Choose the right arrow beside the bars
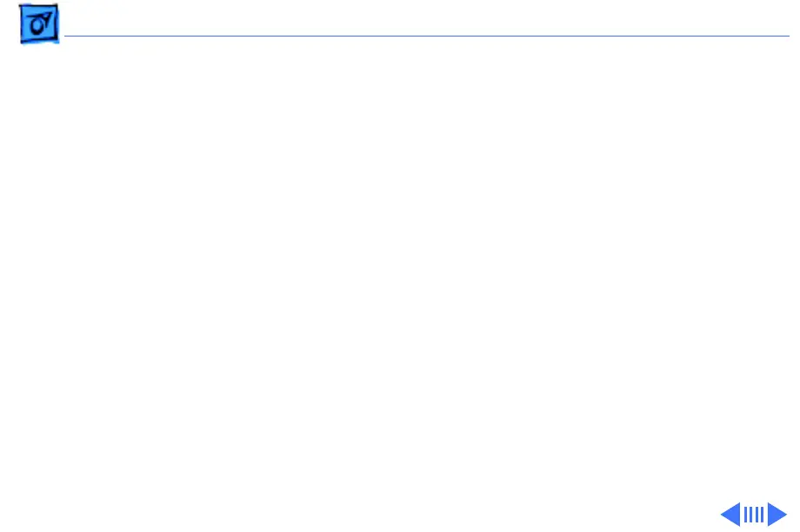 (777, 514)
